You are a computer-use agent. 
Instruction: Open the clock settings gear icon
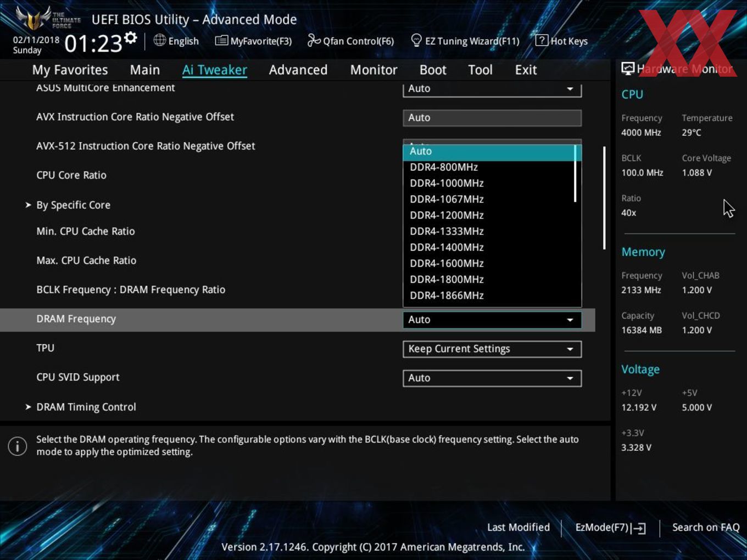click(x=131, y=37)
